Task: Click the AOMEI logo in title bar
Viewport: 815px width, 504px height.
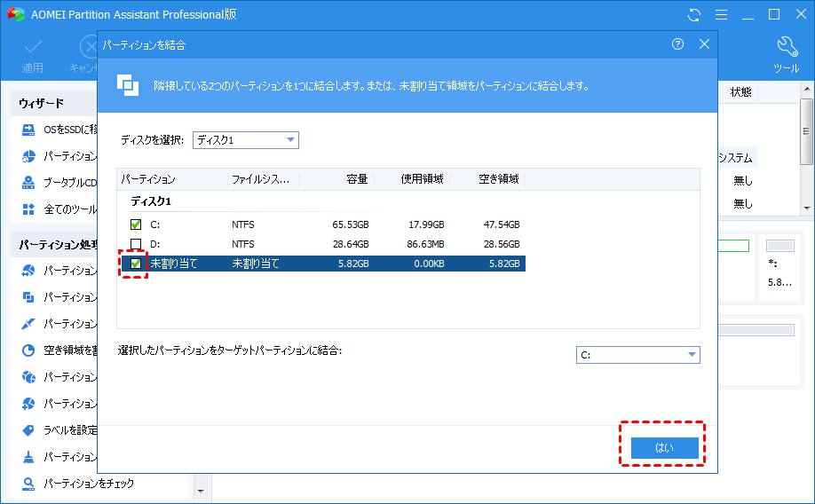Action: coord(16,14)
